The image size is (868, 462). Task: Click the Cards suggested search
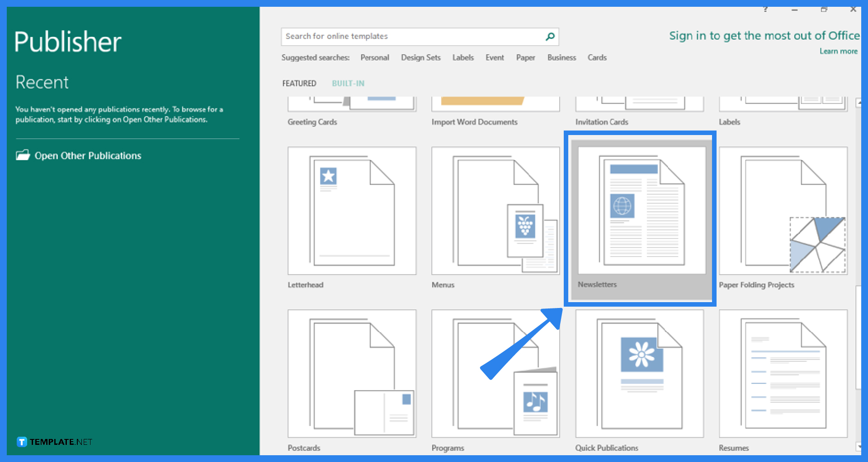(597, 57)
